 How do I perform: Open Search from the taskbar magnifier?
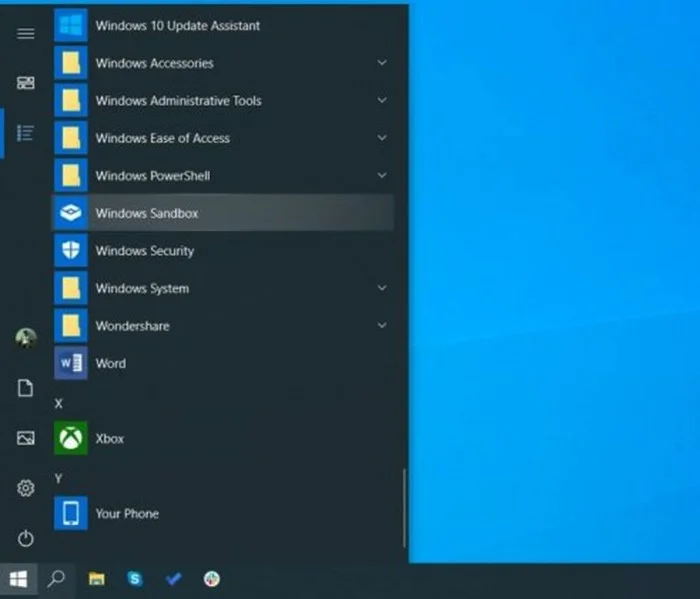pyautogui.click(x=56, y=579)
